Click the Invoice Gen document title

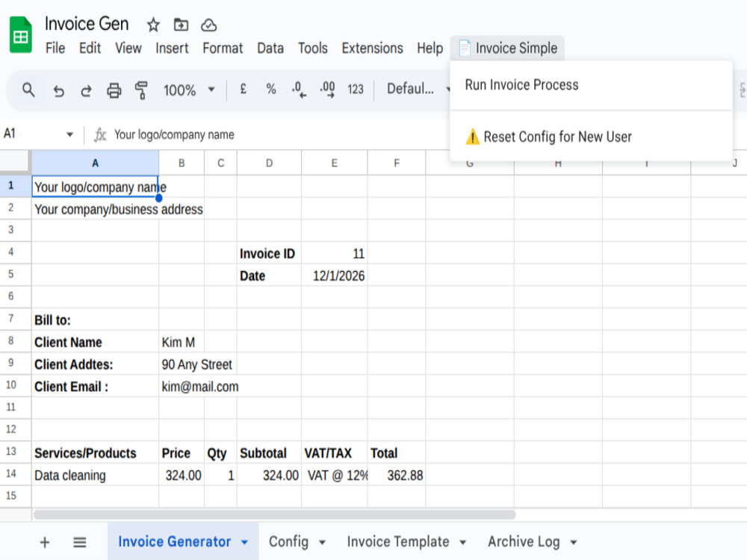87,24
